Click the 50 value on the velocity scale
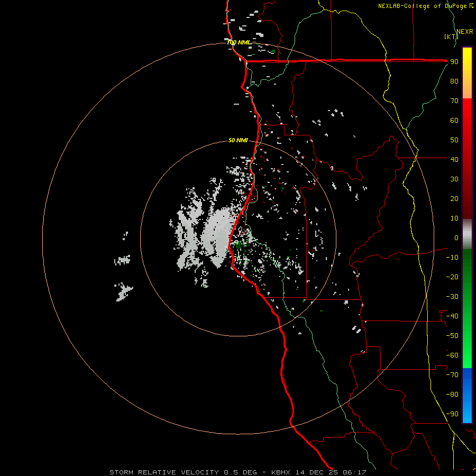The height and width of the screenshot is (476, 476). tap(454, 140)
